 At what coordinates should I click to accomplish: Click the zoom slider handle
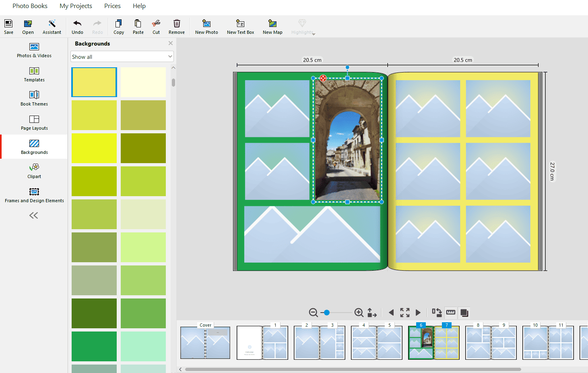pos(327,313)
